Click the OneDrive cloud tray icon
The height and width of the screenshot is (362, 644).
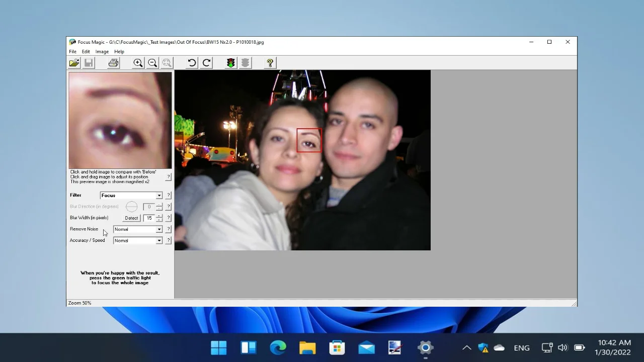point(499,347)
